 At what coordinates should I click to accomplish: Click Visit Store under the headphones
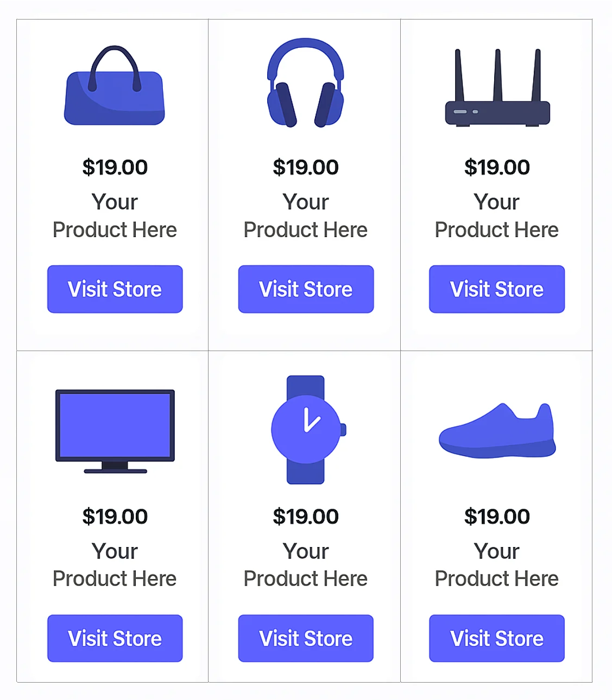pos(306,289)
